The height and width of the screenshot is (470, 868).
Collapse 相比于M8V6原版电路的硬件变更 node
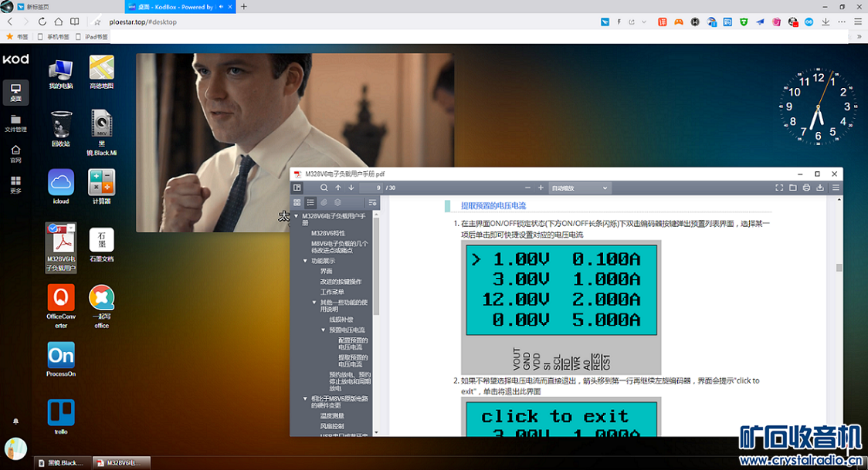(x=305, y=399)
